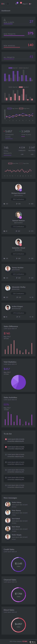Screen dimensions: 37x644
Task: Click the New Clients user icon
Action: click(5, 20)
